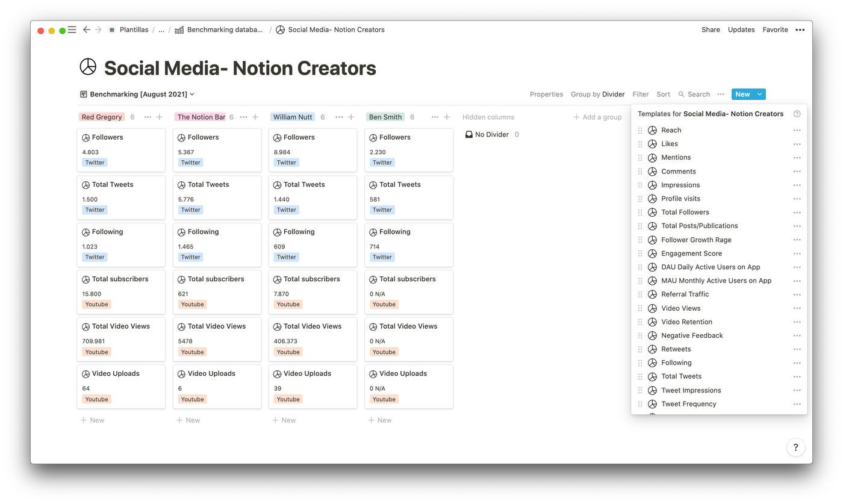843x504 pixels.
Task: Go back with the left arrow
Action: tap(87, 30)
